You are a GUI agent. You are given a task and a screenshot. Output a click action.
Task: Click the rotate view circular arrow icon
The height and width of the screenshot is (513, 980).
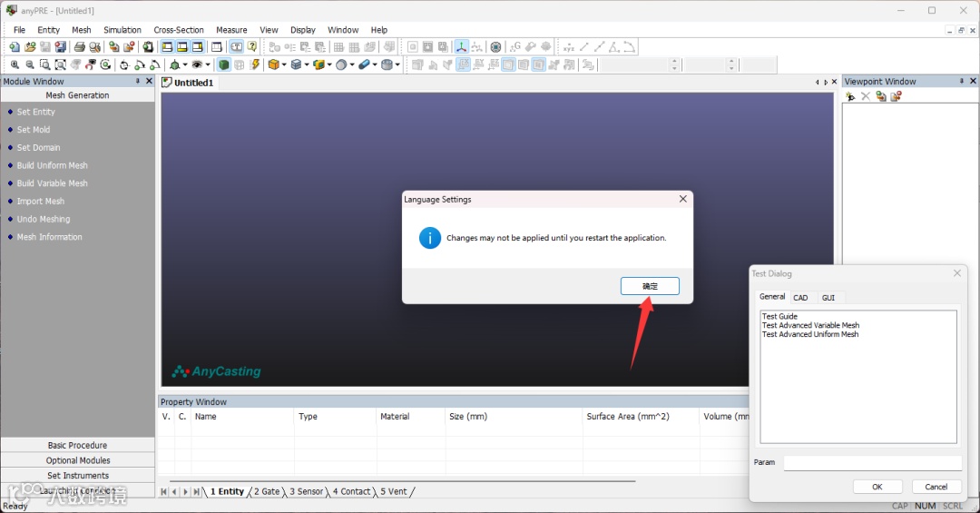click(x=105, y=64)
